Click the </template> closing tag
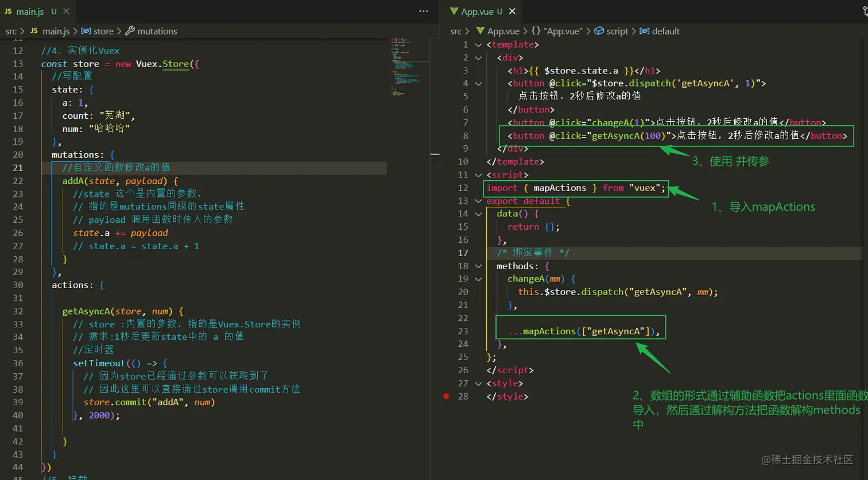Screen dimensions: 868x480 (515, 161)
